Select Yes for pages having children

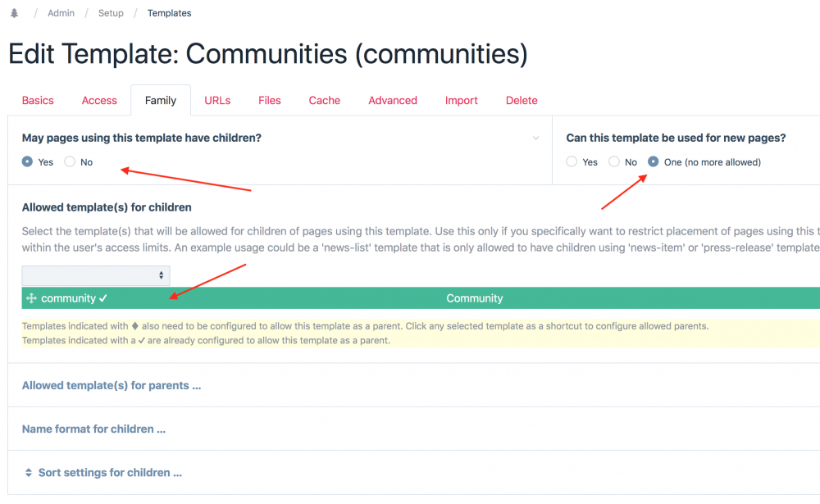coord(28,162)
